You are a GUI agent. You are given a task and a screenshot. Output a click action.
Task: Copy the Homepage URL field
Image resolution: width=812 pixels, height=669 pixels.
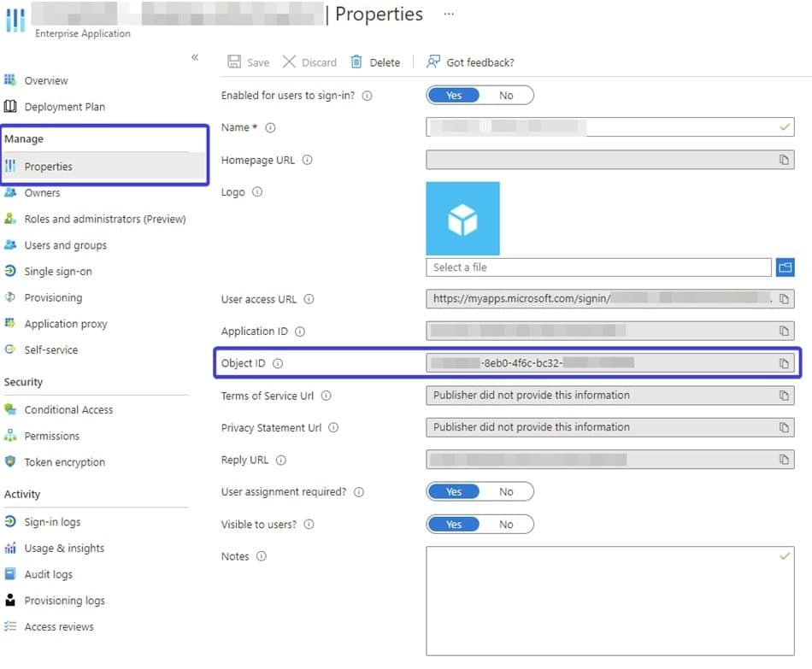point(784,160)
